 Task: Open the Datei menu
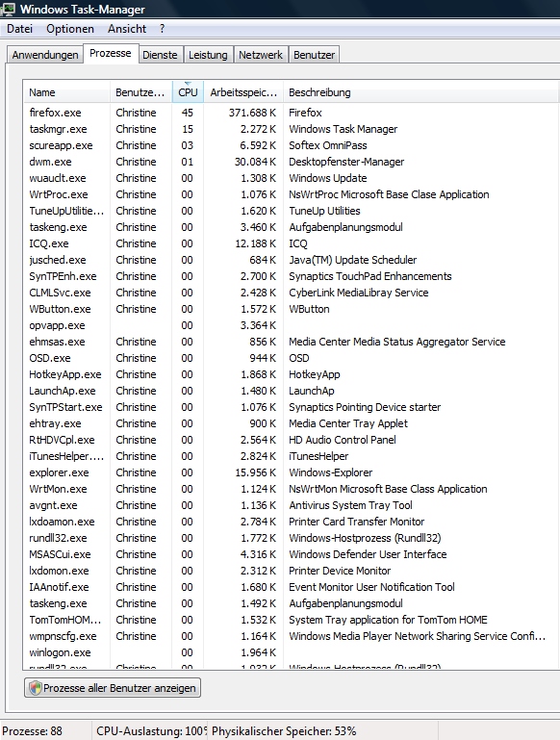pos(20,29)
